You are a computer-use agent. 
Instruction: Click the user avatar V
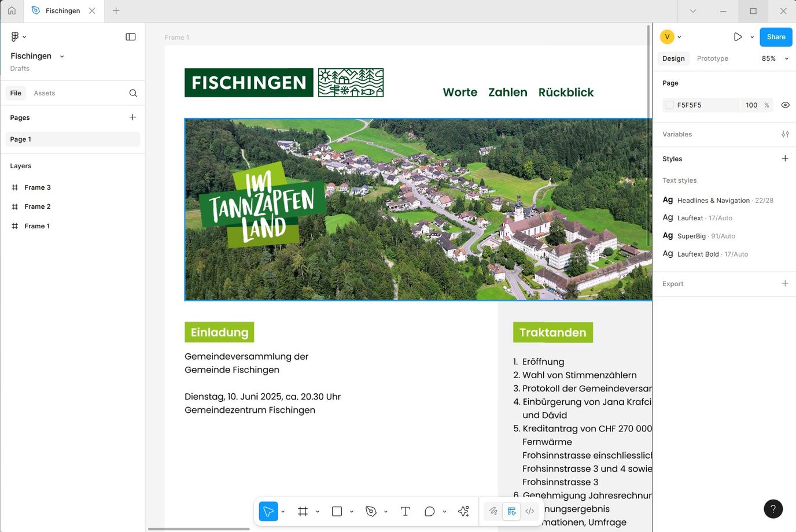pos(667,36)
